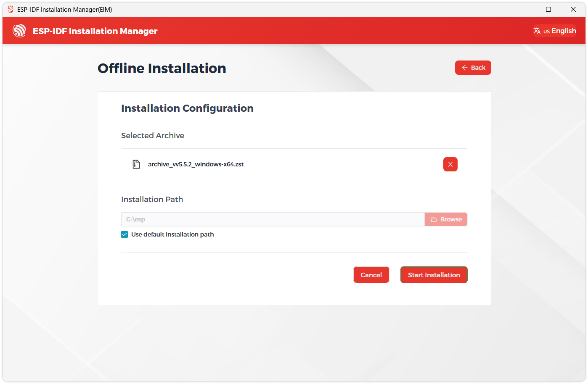Maximize the EIM window
588x384 pixels.
point(548,9)
